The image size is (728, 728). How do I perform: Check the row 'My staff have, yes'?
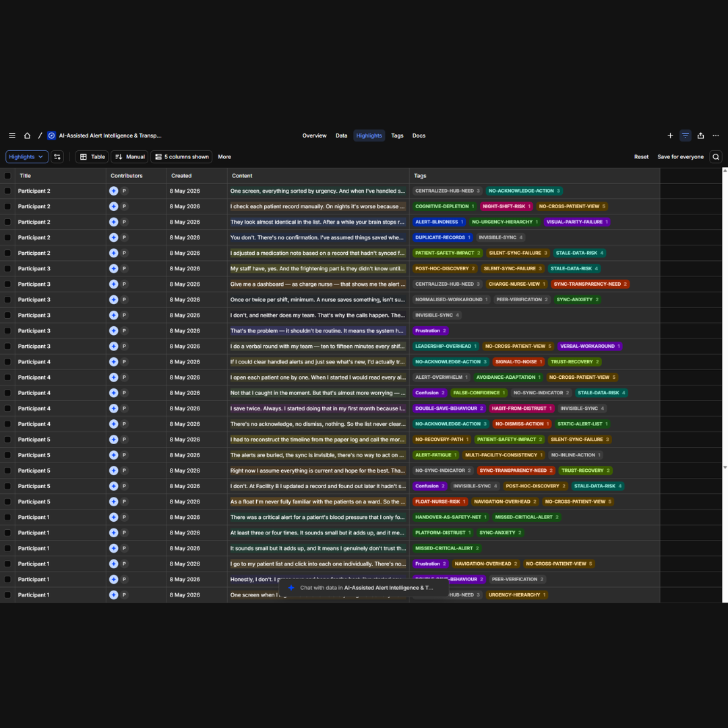7,269
